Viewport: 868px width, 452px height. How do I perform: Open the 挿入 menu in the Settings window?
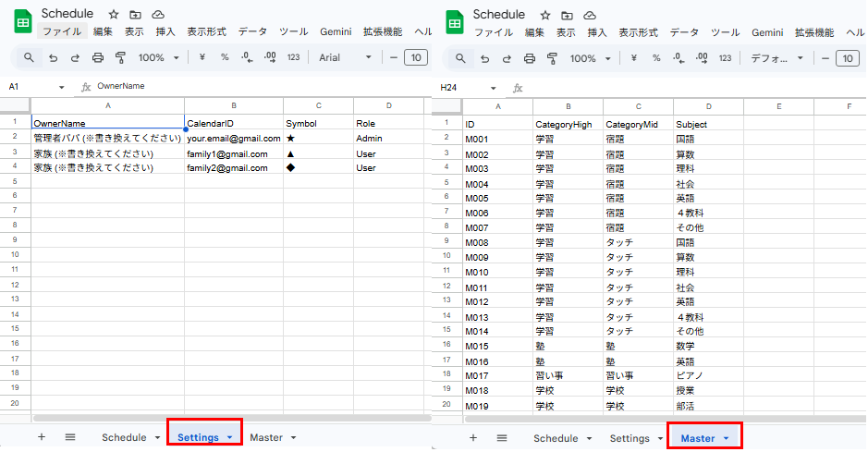[x=165, y=31]
